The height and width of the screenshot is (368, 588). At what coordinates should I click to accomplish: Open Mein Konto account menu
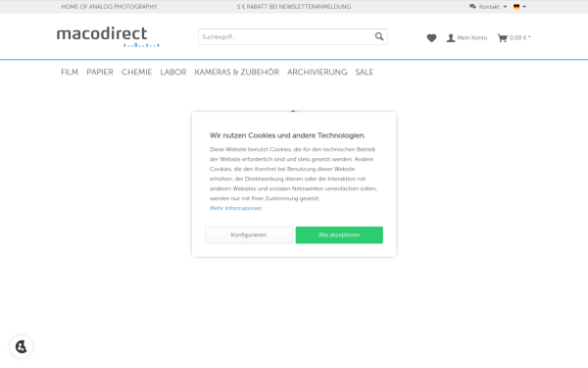(x=466, y=38)
